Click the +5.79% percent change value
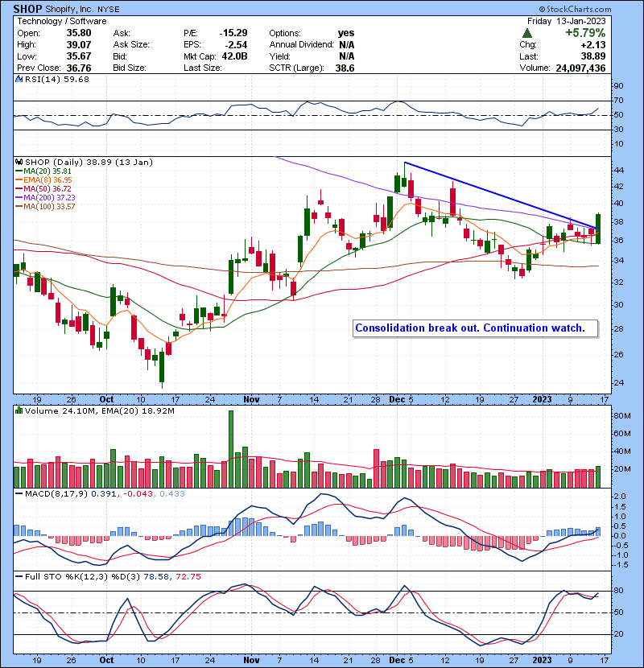644x668 pixels. coord(585,33)
